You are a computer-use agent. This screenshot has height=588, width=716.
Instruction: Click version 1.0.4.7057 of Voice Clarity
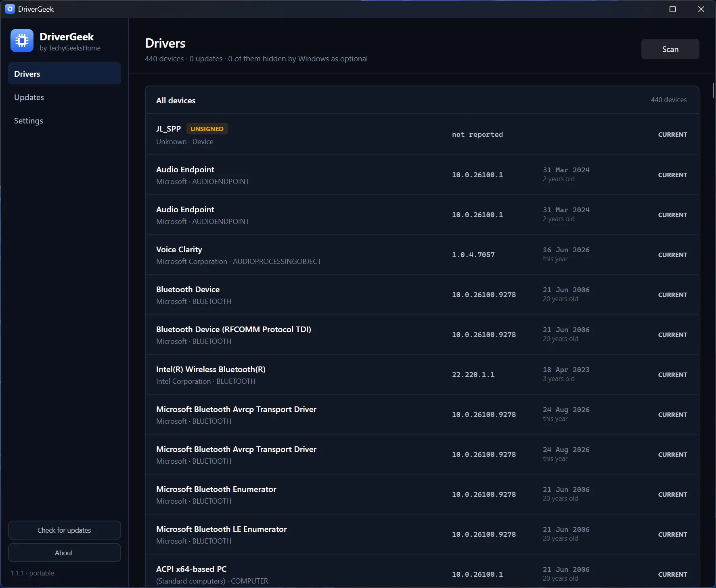473,255
